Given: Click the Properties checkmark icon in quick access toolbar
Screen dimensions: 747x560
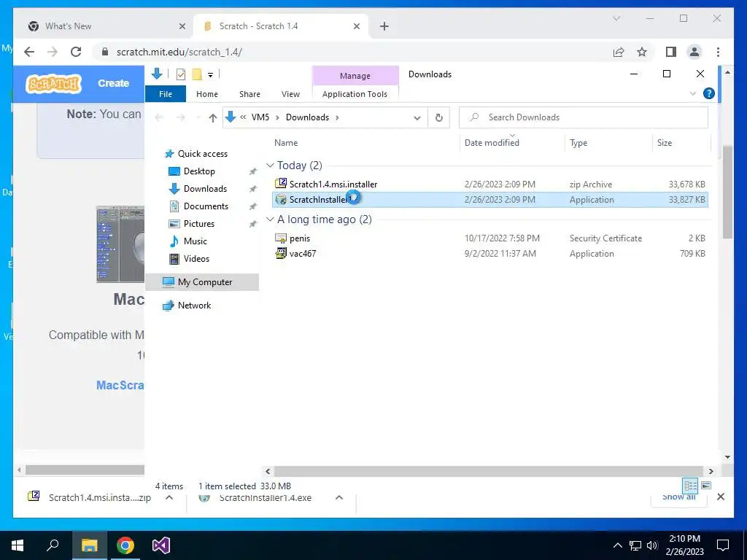Looking at the screenshot, I should (x=181, y=74).
